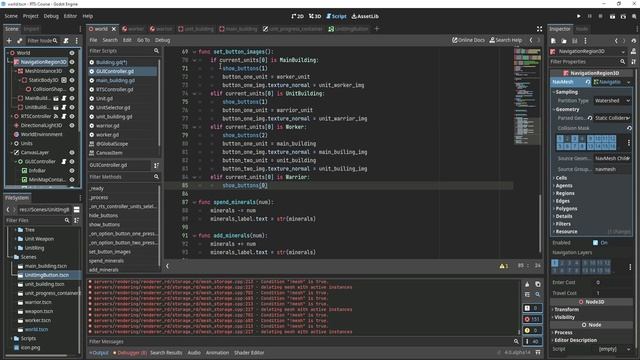Image resolution: width=640 pixels, height=360 pixels.
Task: Click the Filter Messages input field
Action: click(300, 342)
